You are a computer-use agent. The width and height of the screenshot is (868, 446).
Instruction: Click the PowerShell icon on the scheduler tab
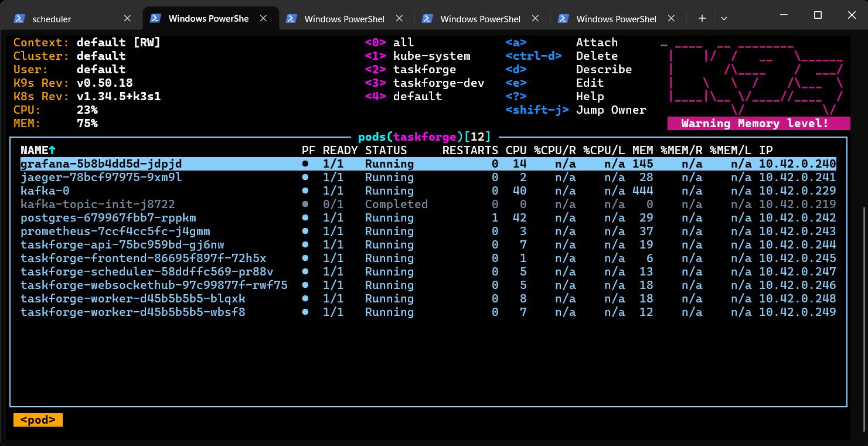pos(19,19)
